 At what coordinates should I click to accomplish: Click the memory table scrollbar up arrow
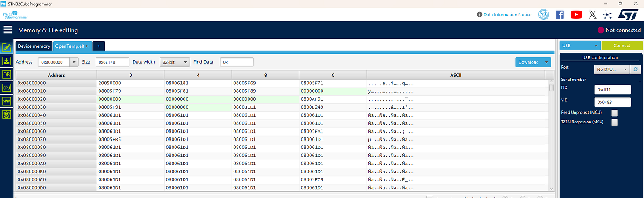pyautogui.click(x=552, y=82)
